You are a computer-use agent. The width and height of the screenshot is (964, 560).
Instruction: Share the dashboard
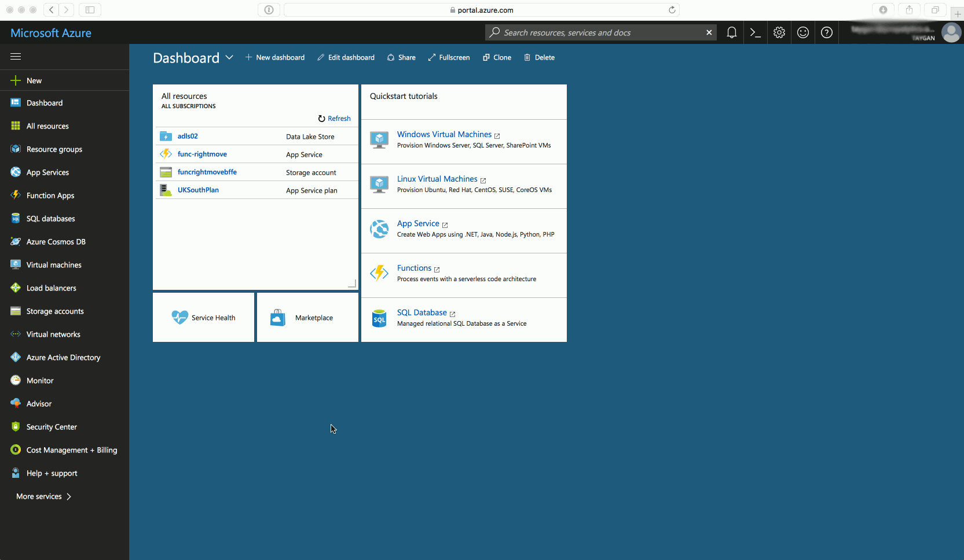(x=401, y=57)
